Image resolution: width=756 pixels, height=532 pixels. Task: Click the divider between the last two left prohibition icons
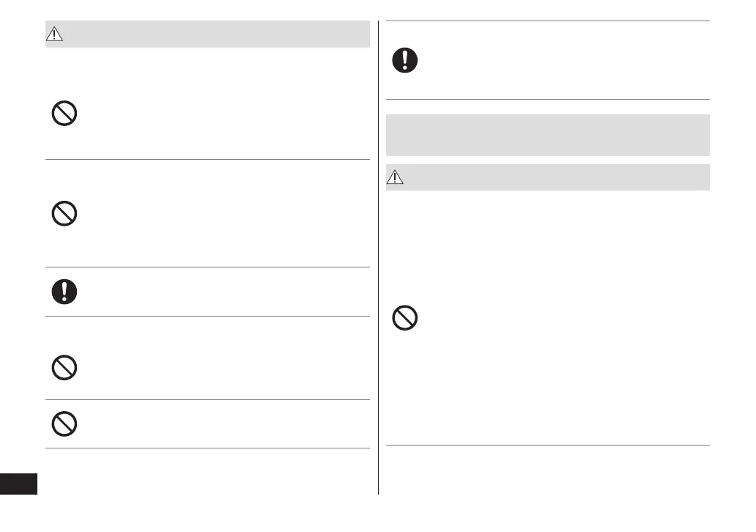207,399
